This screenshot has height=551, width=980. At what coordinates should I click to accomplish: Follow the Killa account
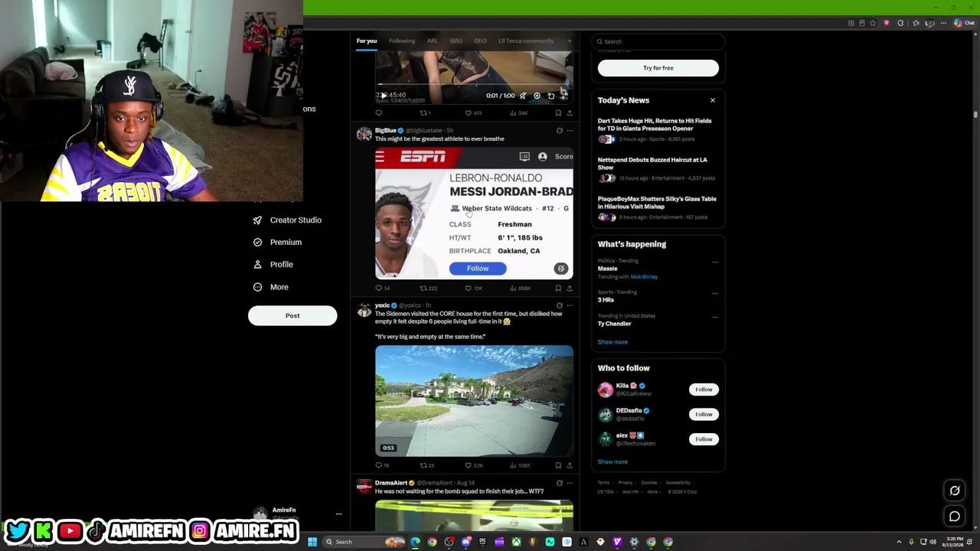click(704, 390)
